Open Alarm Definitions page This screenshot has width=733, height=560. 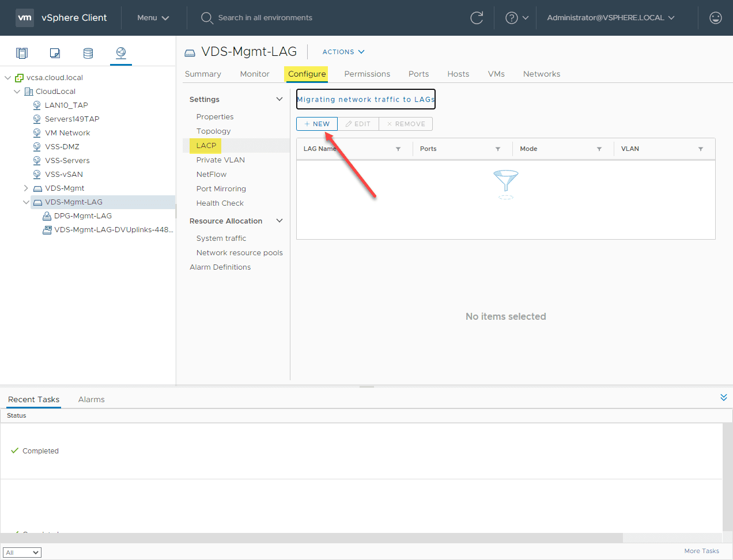point(220,267)
